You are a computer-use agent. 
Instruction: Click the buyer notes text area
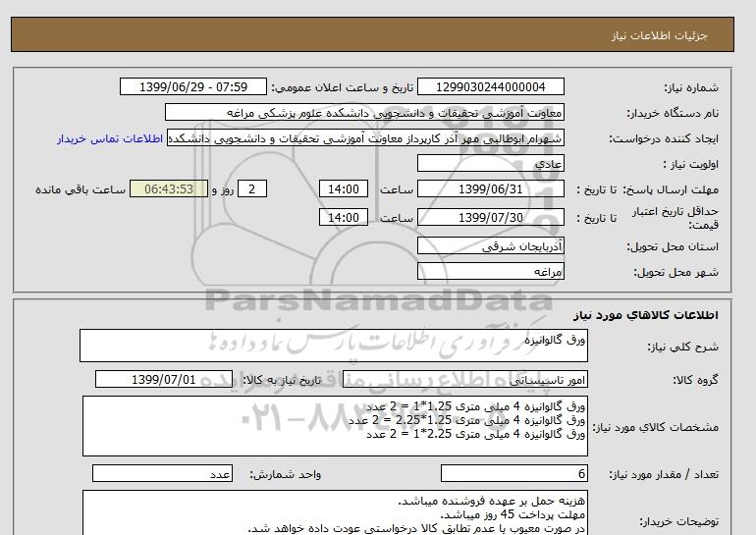[335, 512]
